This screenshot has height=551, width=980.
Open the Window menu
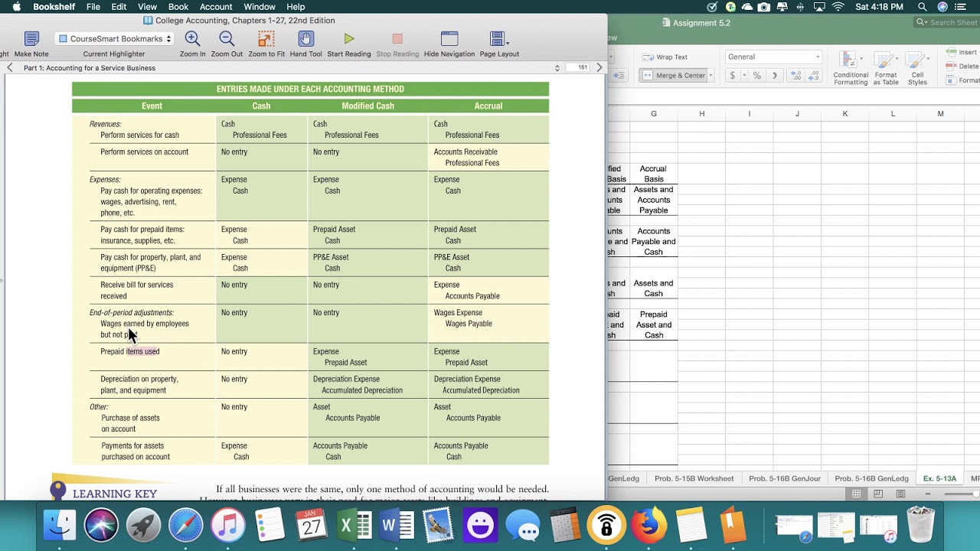(260, 7)
